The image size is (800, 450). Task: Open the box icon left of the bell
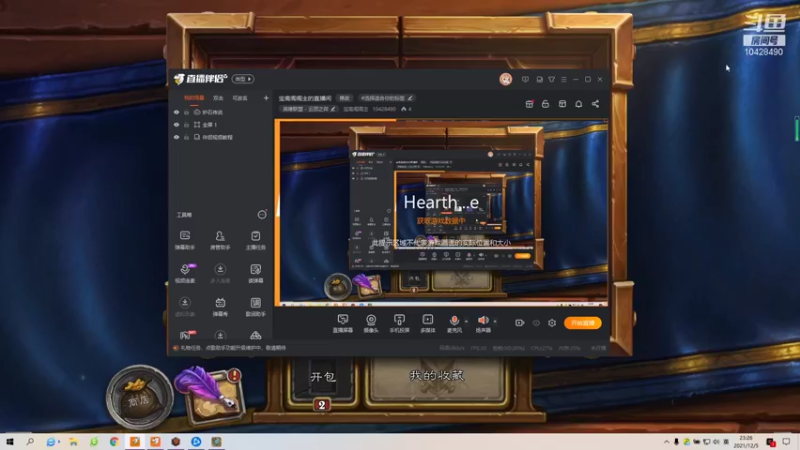pos(562,104)
